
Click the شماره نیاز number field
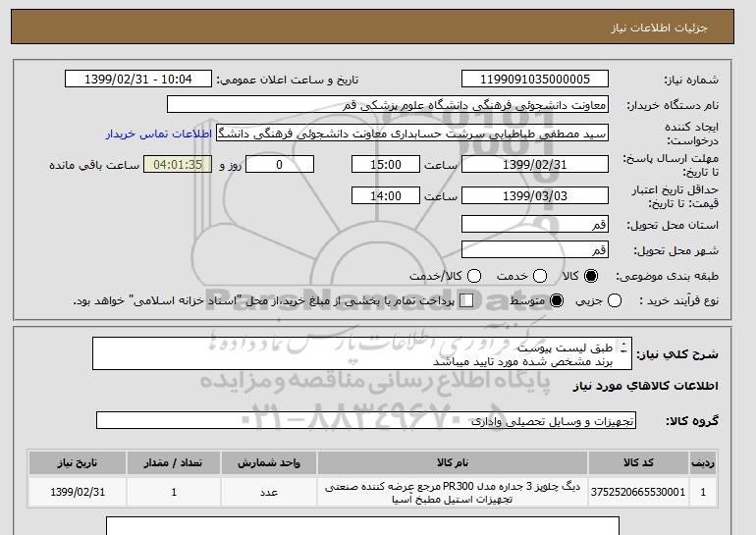(535, 80)
